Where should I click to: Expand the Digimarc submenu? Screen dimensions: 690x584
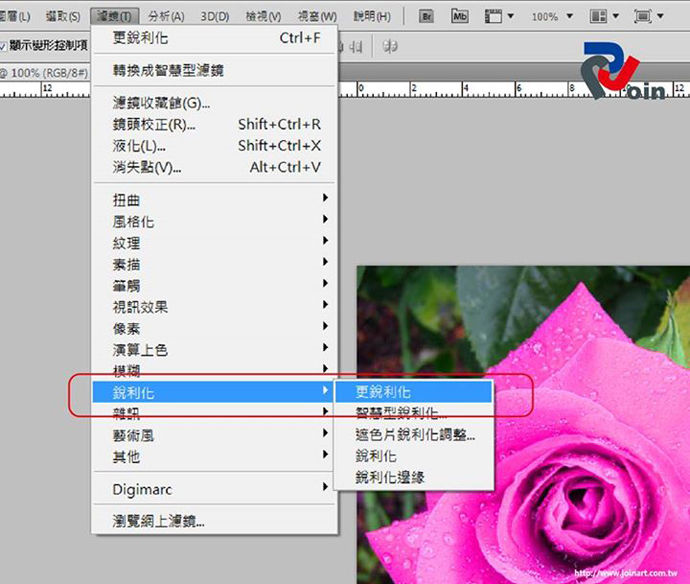[214, 489]
